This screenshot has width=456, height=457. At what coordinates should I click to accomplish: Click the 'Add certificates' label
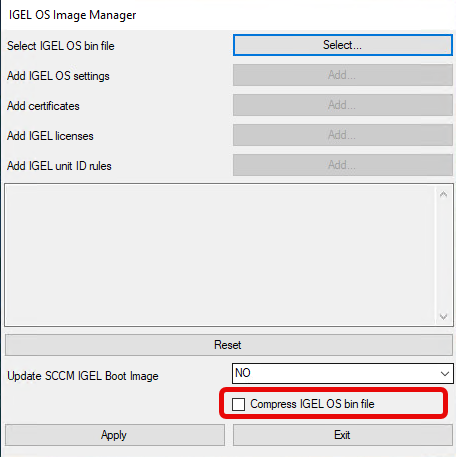coord(43,106)
